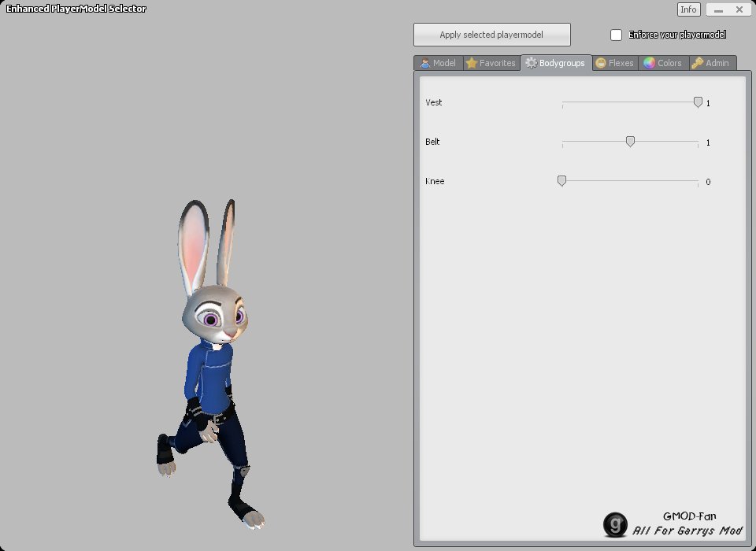Screen dimensions: 756x551
Task: Switch to the Flexes tab
Action: coord(615,63)
